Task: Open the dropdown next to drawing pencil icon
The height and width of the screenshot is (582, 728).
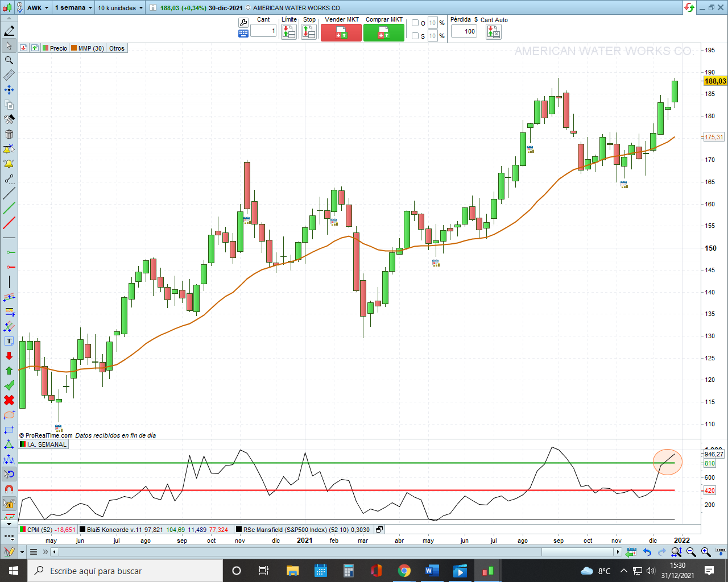Action: click(x=22, y=552)
